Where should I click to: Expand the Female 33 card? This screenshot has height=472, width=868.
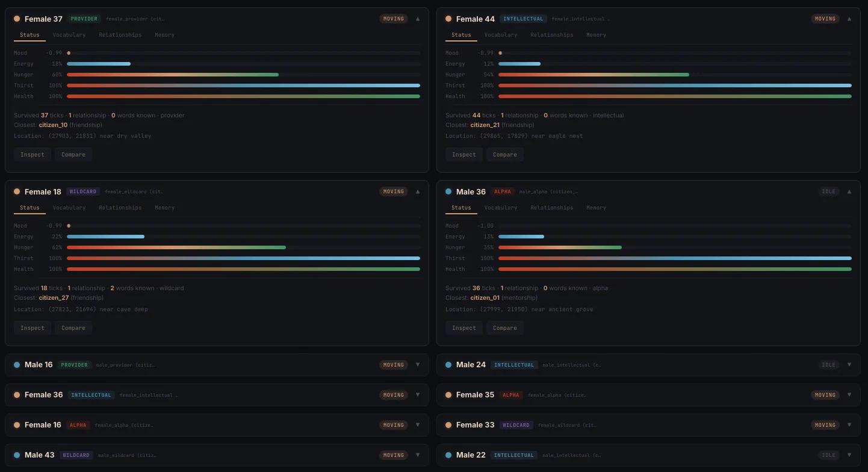pyautogui.click(x=849, y=425)
